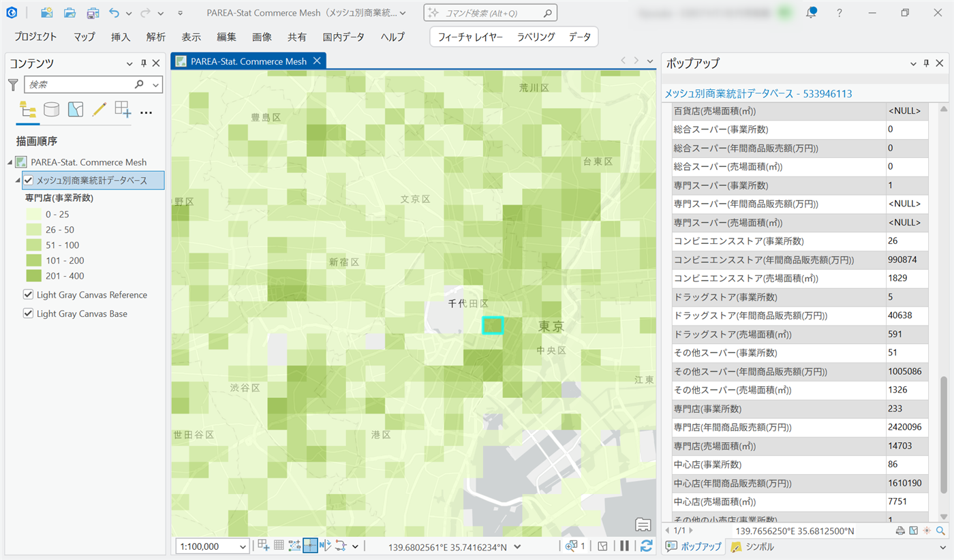
Task: Click the zoom magnifier icon in the popup footer
Action: click(x=941, y=531)
